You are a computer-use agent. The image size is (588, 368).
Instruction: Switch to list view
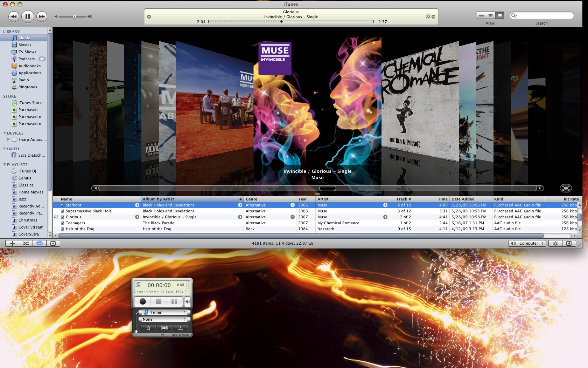481,15
